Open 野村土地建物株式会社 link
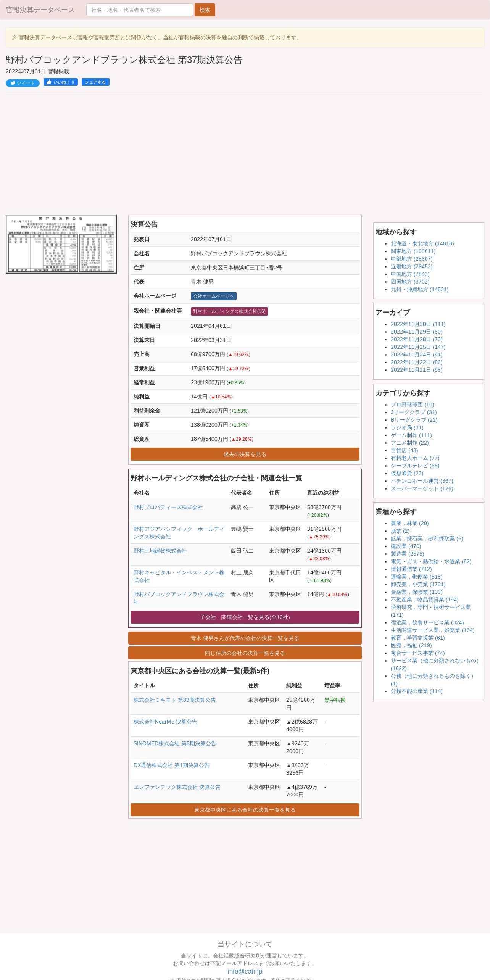 tap(160, 551)
